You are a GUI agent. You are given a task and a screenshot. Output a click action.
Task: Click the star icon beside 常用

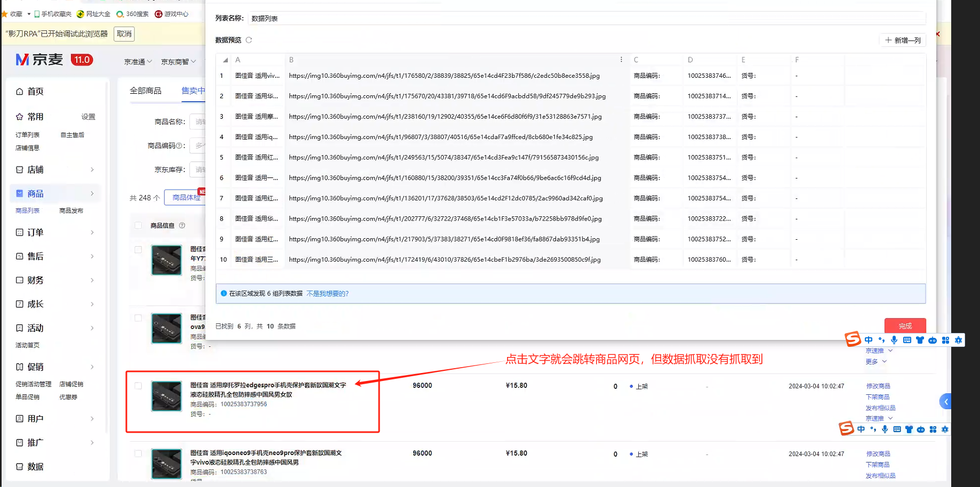pos(20,117)
